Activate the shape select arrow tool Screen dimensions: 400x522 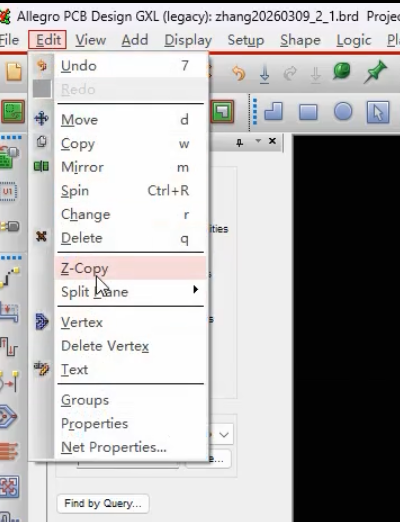click(x=378, y=112)
